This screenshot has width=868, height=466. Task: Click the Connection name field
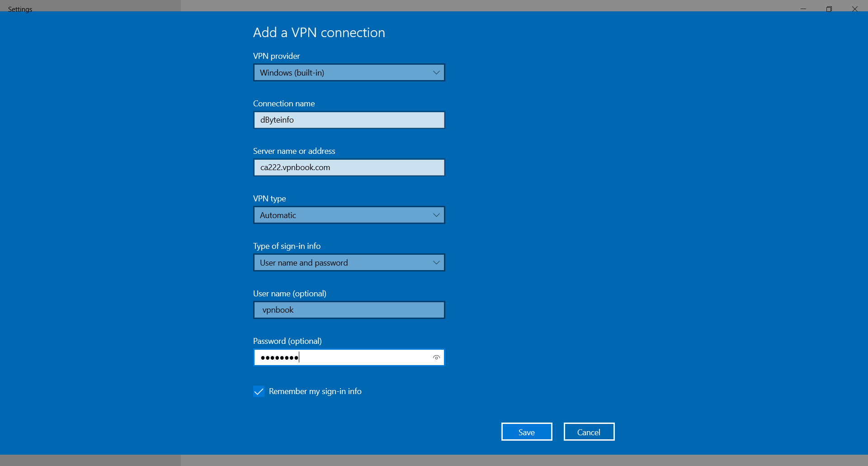tap(349, 120)
